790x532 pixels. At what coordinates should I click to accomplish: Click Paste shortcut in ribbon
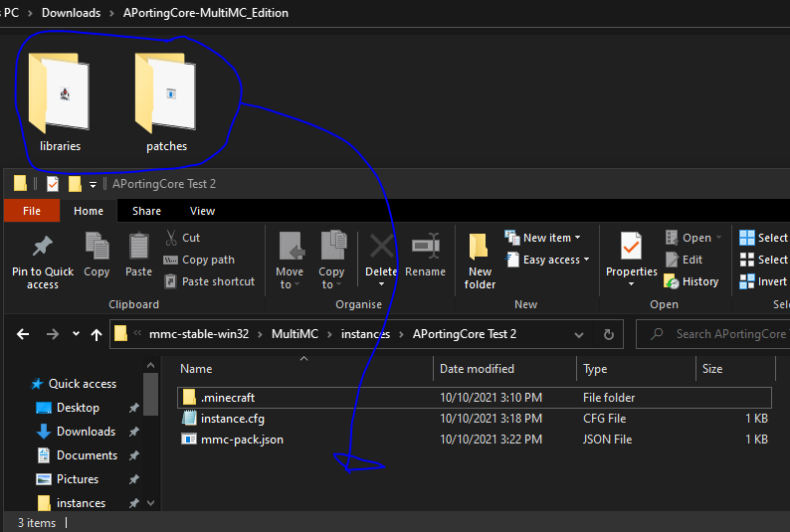click(x=210, y=281)
